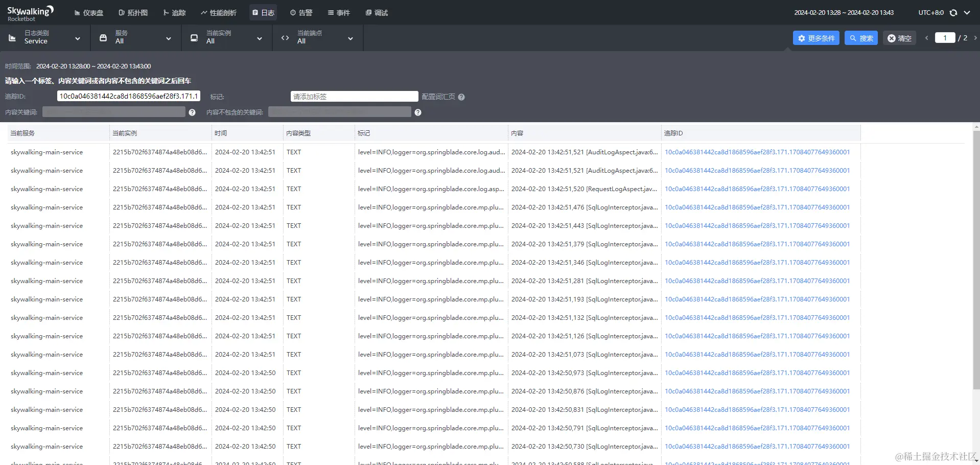Click the 内容 column header
The image size is (980, 465).
click(x=585, y=133)
